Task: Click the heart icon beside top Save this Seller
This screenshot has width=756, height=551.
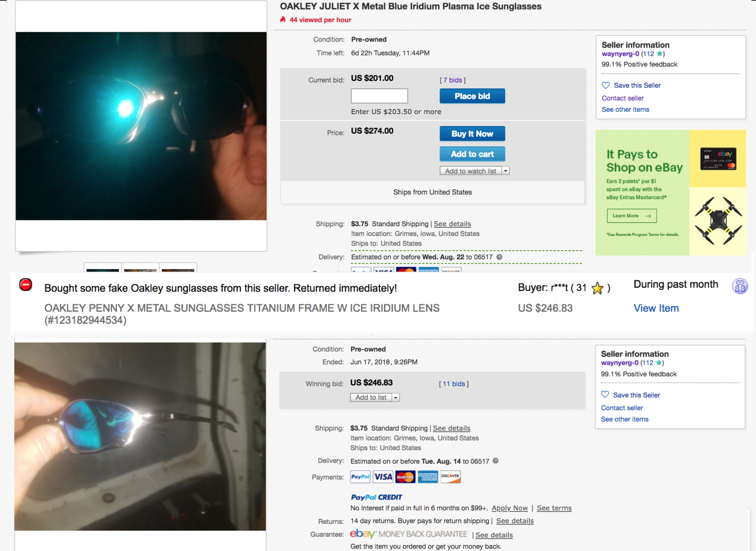Action: point(606,85)
